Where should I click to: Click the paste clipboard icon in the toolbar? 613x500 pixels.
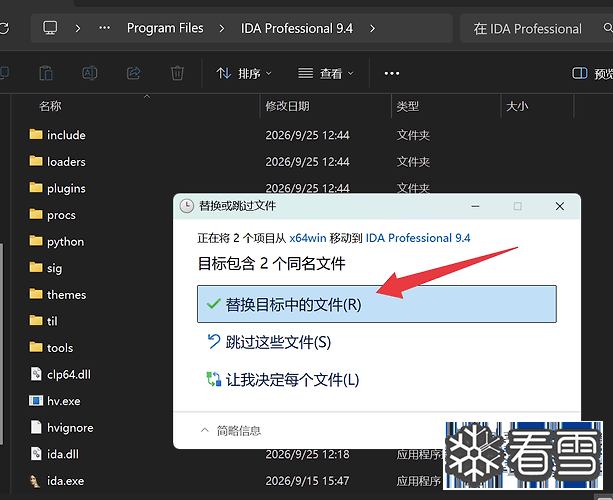click(46, 73)
